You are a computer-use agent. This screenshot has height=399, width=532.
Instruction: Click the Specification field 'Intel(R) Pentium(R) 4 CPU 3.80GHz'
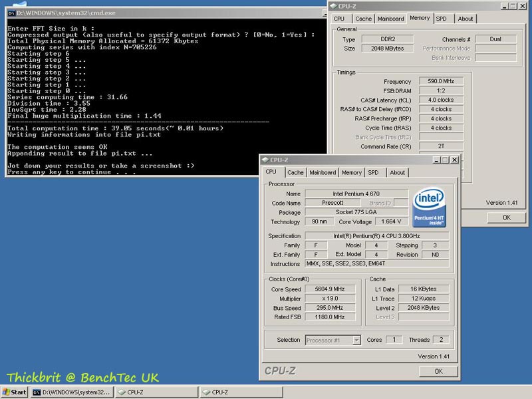(376, 236)
